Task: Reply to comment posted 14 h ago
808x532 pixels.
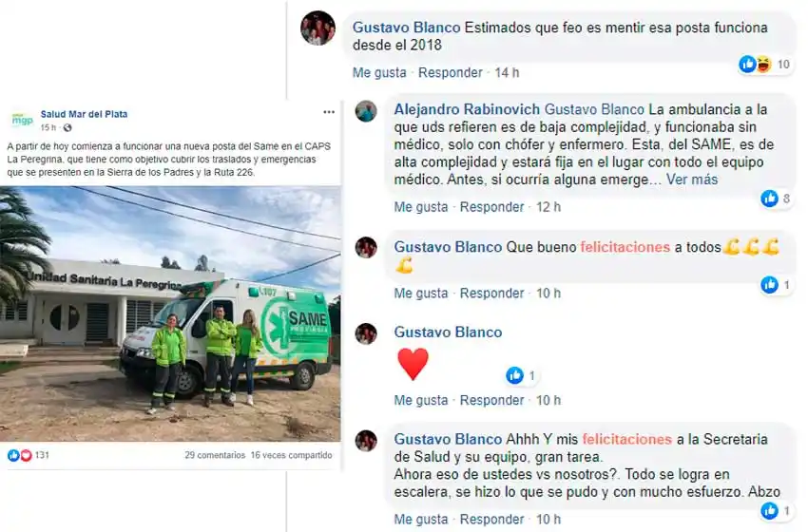Action: tap(451, 72)
